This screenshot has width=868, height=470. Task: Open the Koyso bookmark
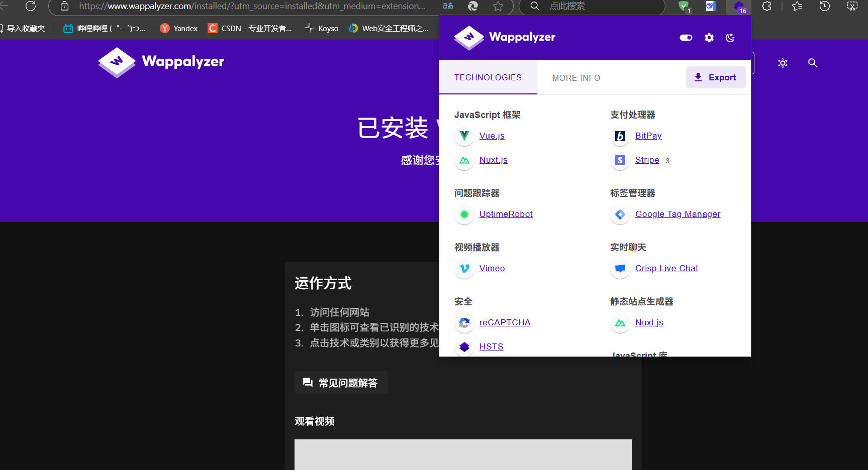coord(322,28)
